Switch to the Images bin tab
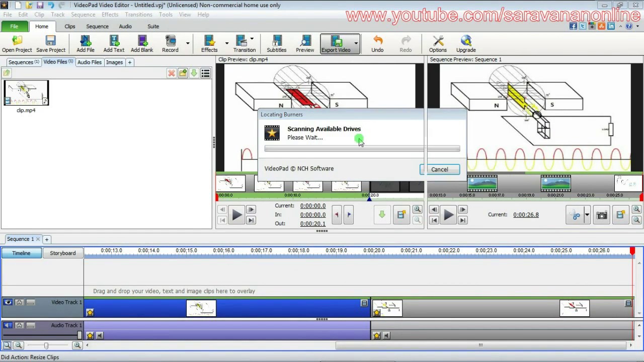This screenshot has width=644, height=362. pos(114,62)
